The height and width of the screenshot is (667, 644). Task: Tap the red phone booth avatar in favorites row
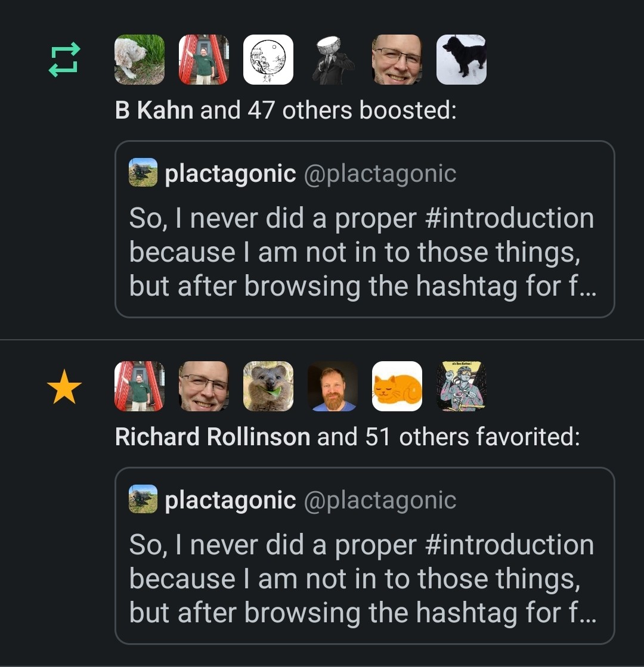pyautogui.click(x=140, y=386)
